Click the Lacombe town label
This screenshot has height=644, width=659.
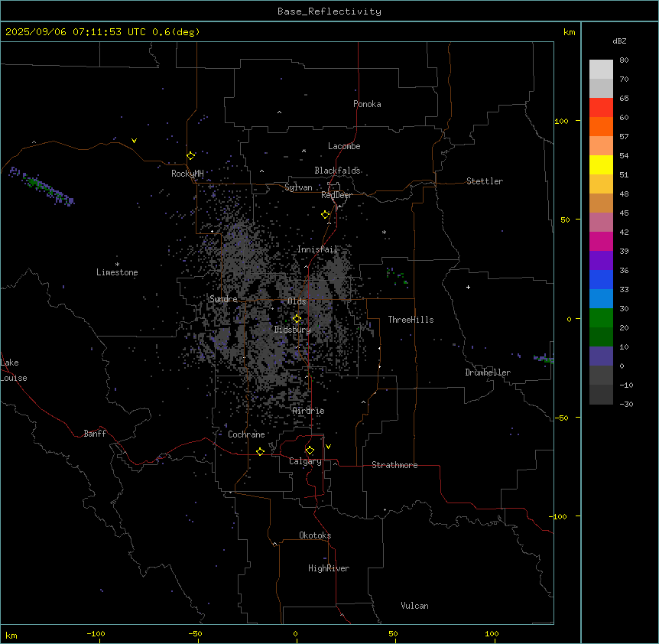[344, 146]
